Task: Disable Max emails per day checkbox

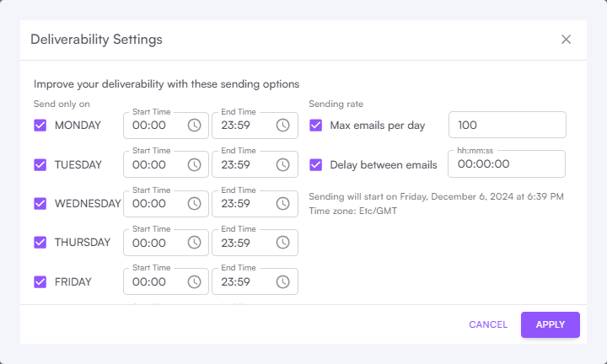Action: [316, 126]
